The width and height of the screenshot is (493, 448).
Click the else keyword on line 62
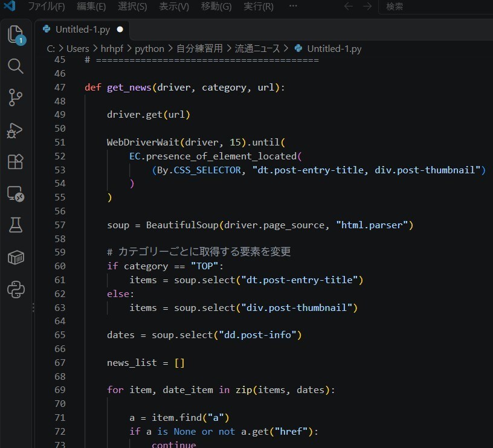click(x=118, y=294)
